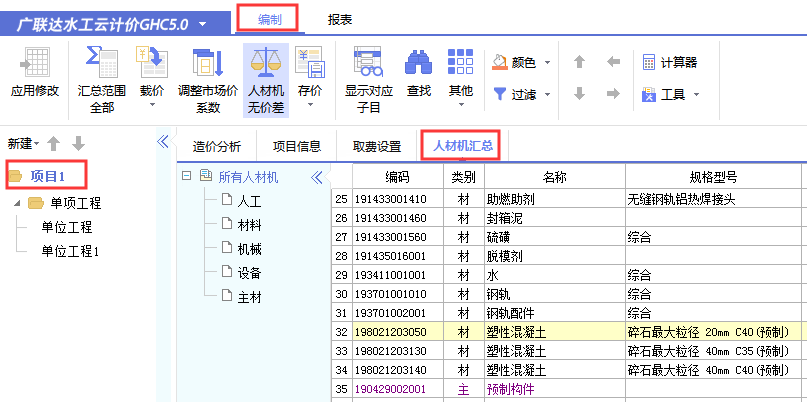Select 主材 category

pyautogui.click(x=250, y=297)
